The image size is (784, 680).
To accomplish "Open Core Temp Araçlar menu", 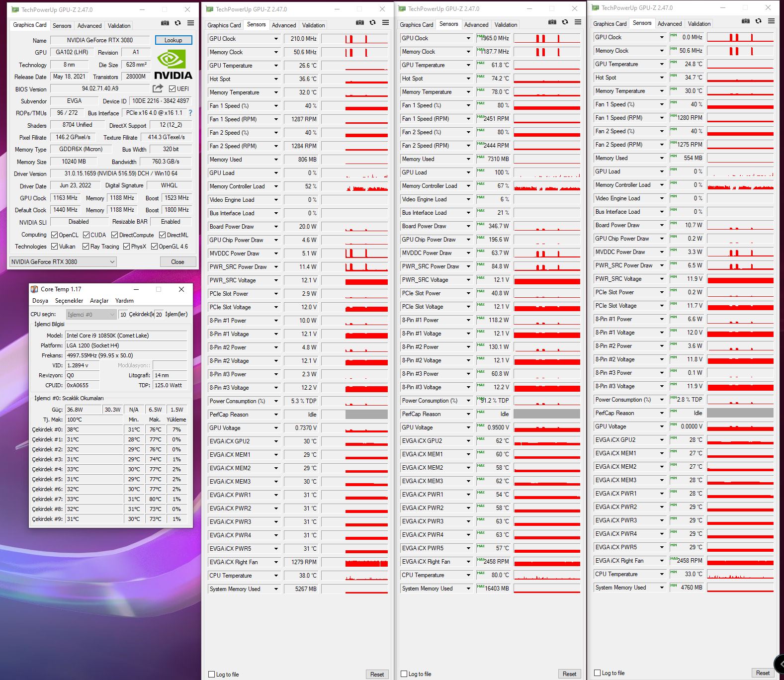I will [x=99, y=301].
